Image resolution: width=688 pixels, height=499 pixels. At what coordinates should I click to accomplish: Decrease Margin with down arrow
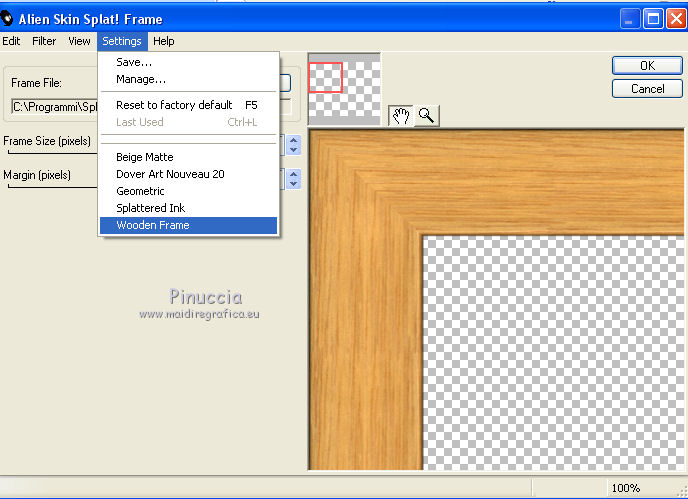(x=294, y=184)
